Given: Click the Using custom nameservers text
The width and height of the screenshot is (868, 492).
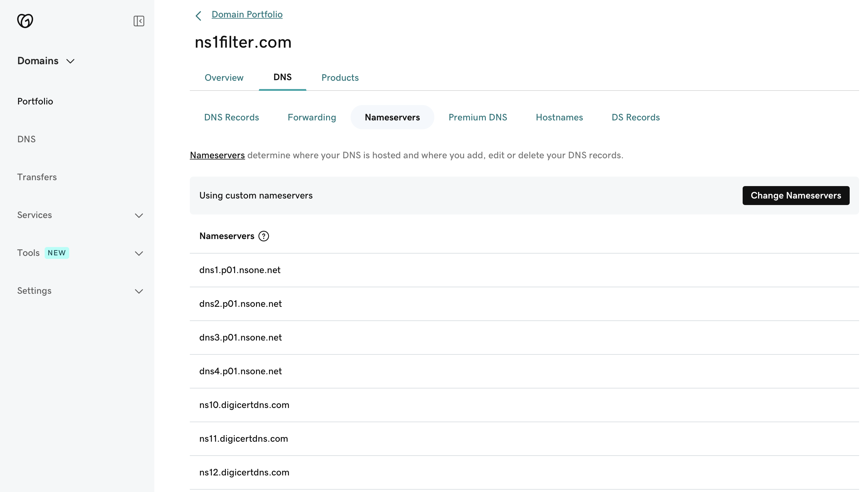Looking at the screenshot, I should (256, 196).
